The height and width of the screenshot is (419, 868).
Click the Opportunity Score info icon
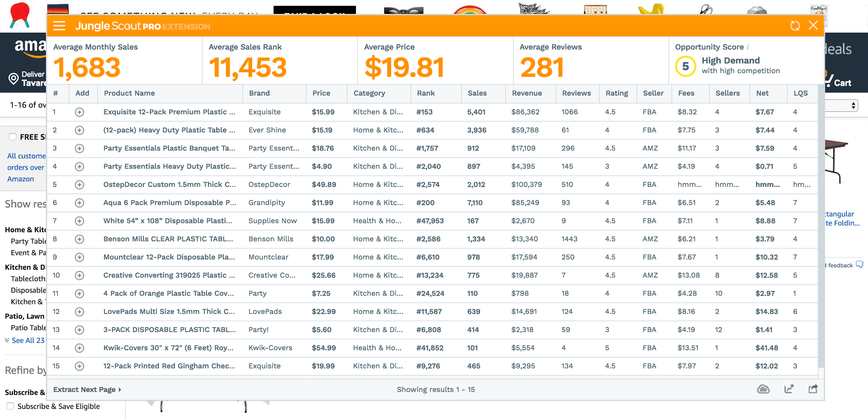(x=748, y=47)
